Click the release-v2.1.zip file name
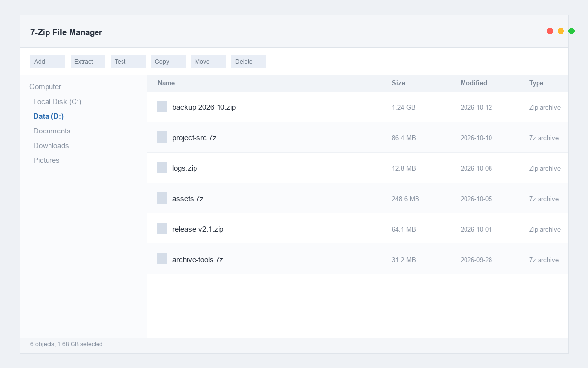This screenshot has height=368, width=588. [x=198, y=229]
